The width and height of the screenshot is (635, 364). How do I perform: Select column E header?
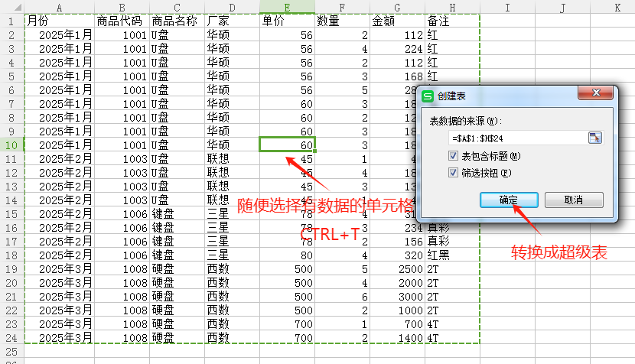(x=287, y=7)
